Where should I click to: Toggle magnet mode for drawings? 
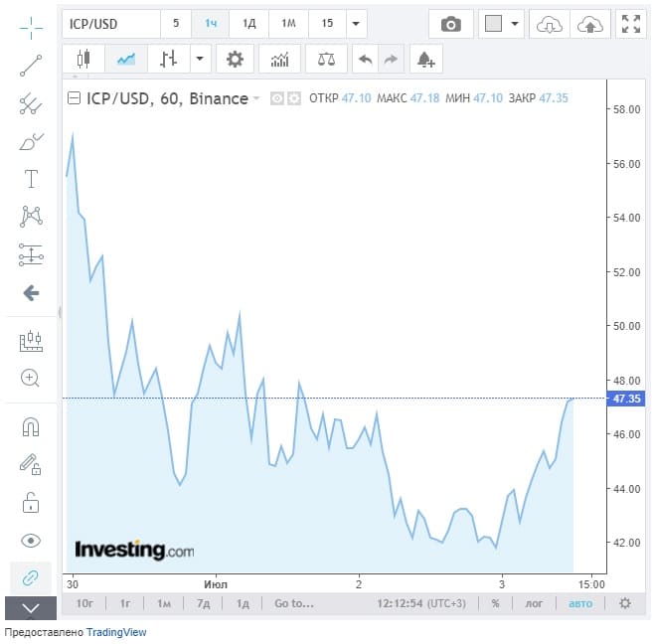pyautogui.click(x=31, y=427)
